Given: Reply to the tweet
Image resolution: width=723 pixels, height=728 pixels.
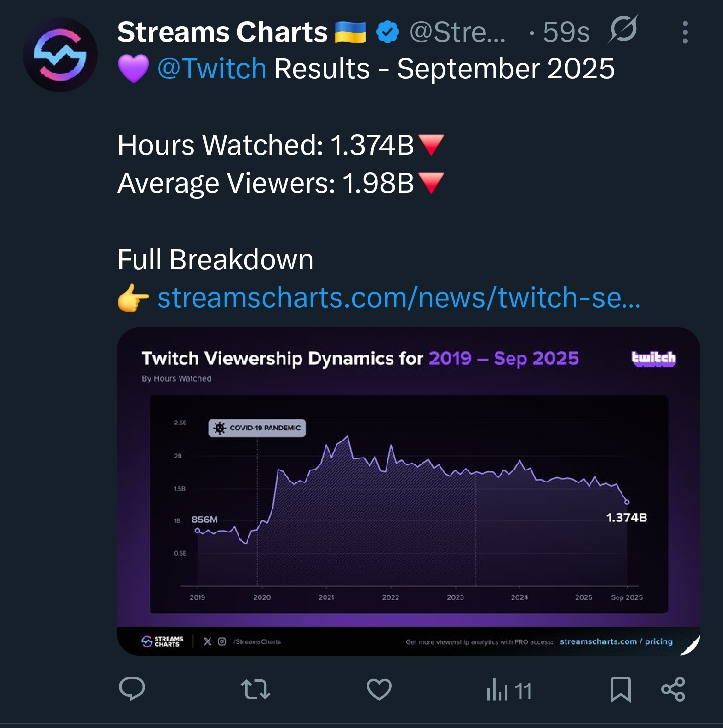Looking at the screenshot, I should [132, 689].
